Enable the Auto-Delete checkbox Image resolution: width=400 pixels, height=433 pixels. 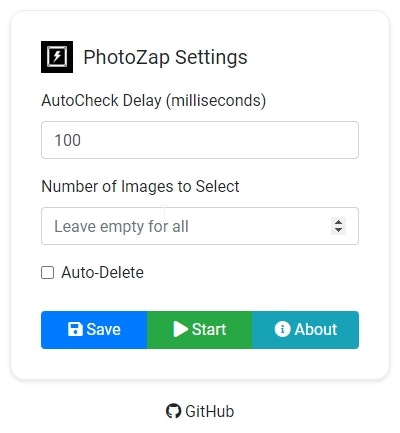coord(47,272)
